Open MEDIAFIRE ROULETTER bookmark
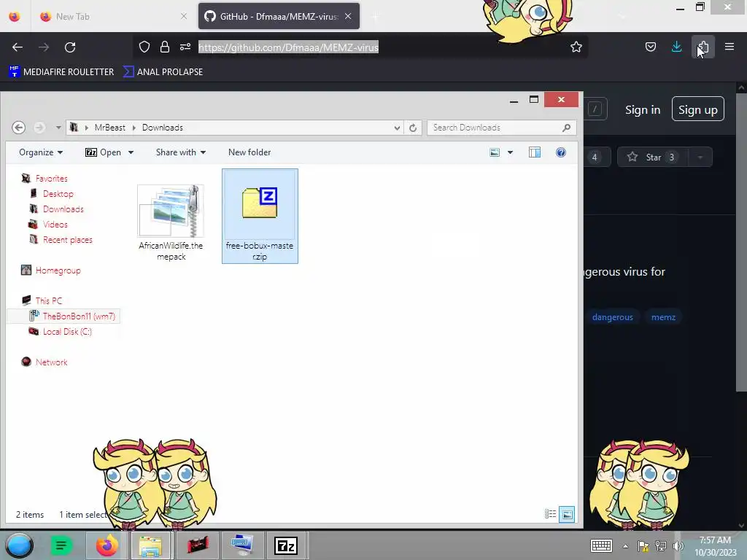The height and width of the screenshot is (560, 747). (x=61, y=72)
